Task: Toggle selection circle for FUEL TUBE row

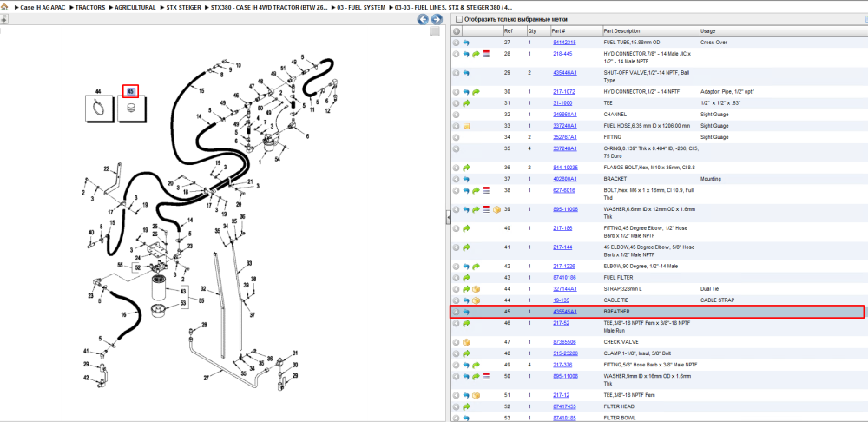Action: 457,43
